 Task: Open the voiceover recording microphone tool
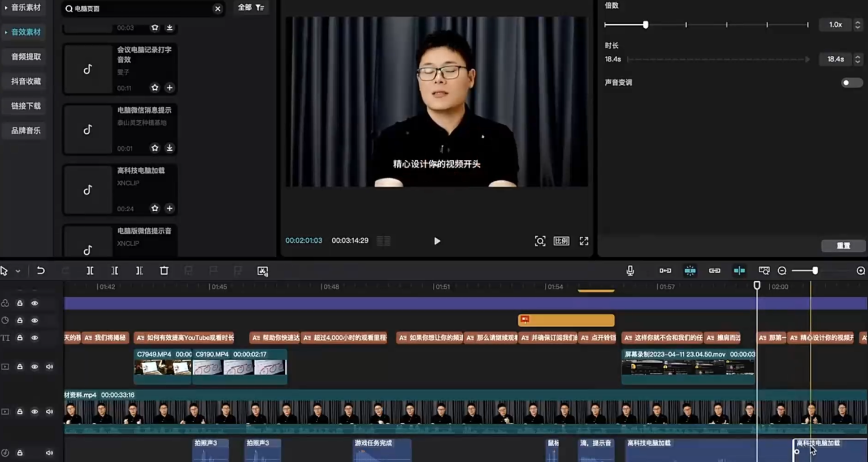(630, 271)
